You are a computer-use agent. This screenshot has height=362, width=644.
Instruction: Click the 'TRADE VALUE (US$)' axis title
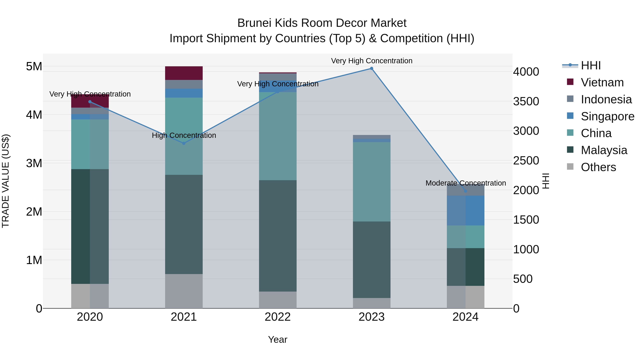pos(6,181)
